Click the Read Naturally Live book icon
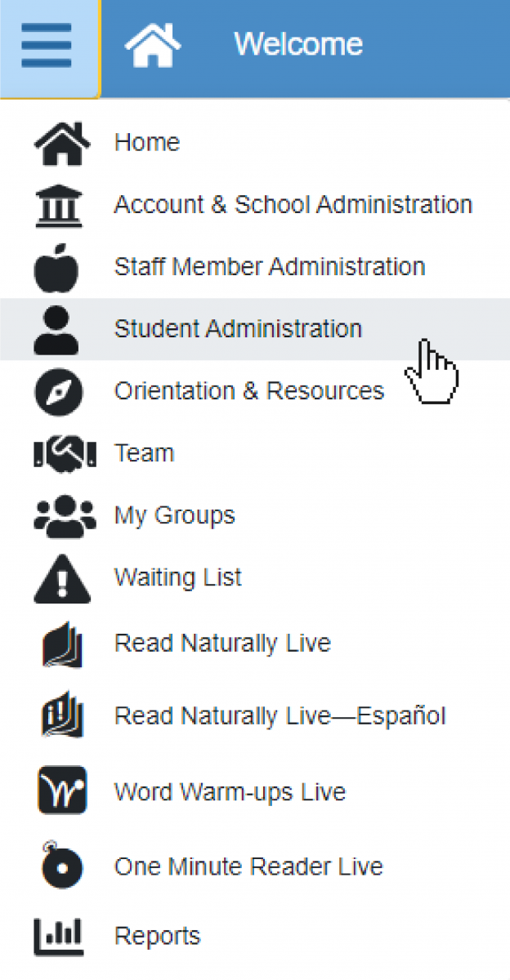This screenshot has height=980, width=510. (x=61, y=643)
